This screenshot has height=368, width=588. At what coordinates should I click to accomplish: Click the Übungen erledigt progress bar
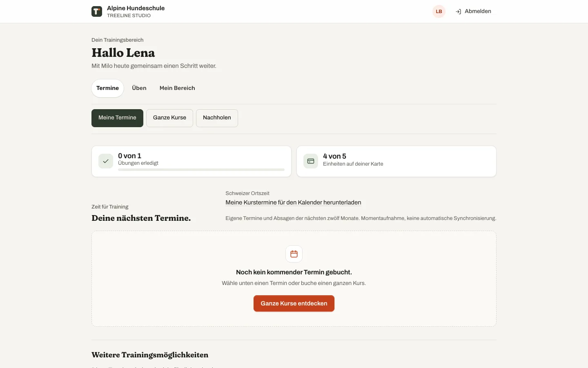[201, 169]
